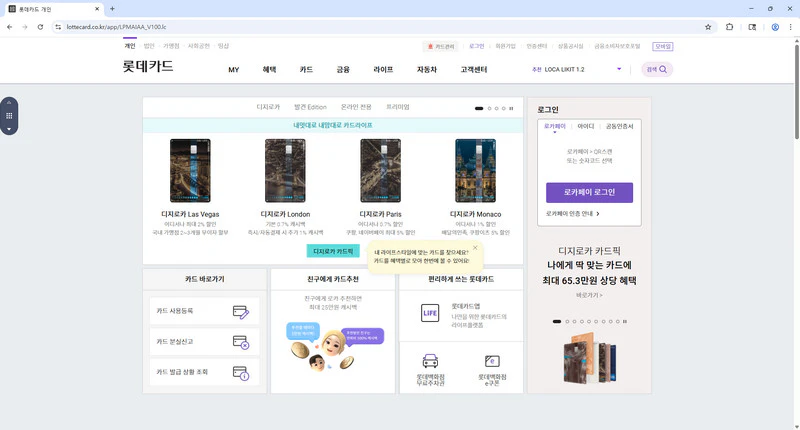
Task: Click the 롯데카드 logo
Action: [148, 66]
